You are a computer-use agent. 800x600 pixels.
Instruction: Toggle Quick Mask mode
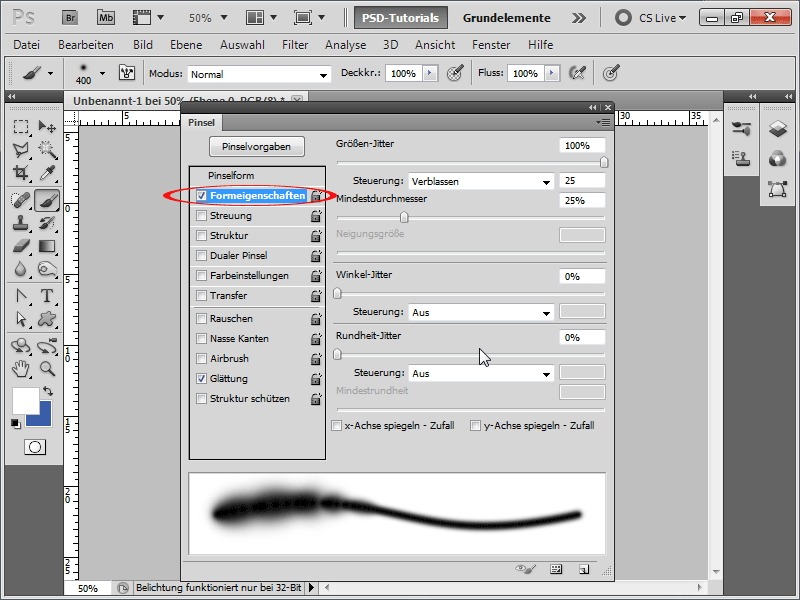pos(35,447)
